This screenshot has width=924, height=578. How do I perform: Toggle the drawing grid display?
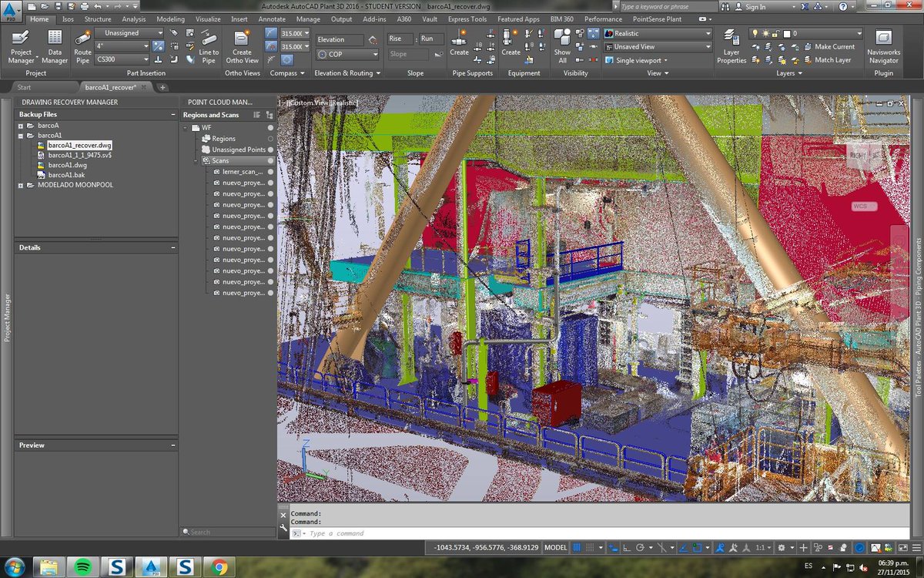click(577, 548)
